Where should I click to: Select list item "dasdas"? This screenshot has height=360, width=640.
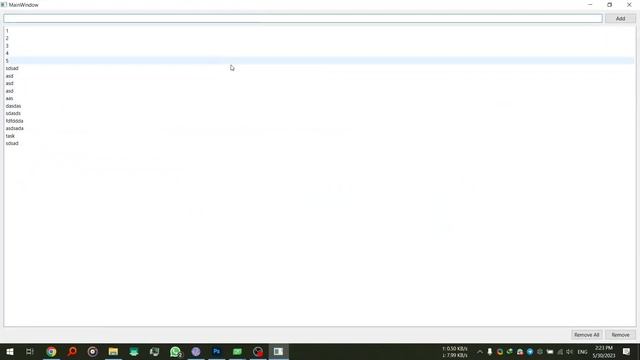coord(319,106)
